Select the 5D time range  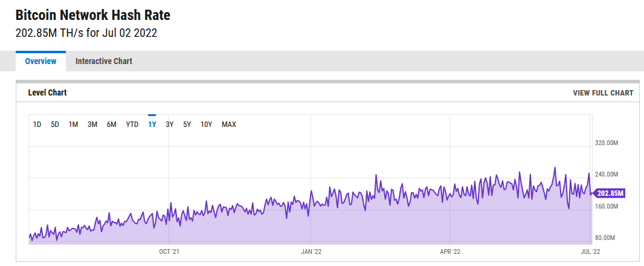click(x=55, y=124)
